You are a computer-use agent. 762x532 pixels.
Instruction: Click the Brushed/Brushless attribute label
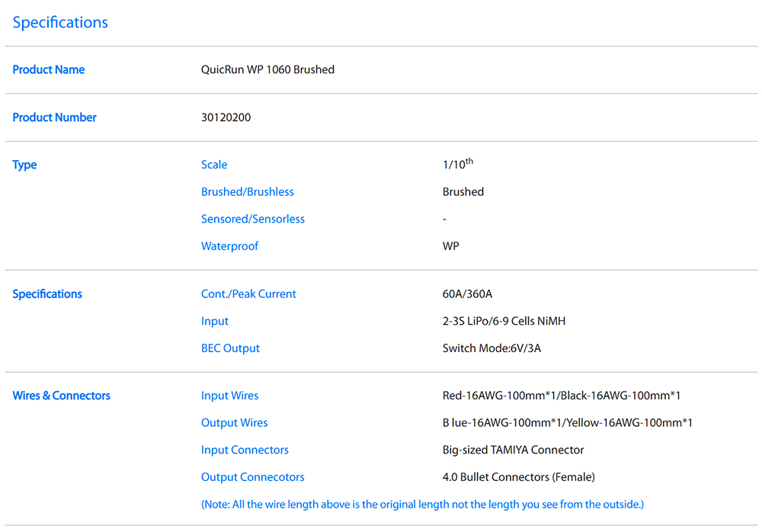247,192
